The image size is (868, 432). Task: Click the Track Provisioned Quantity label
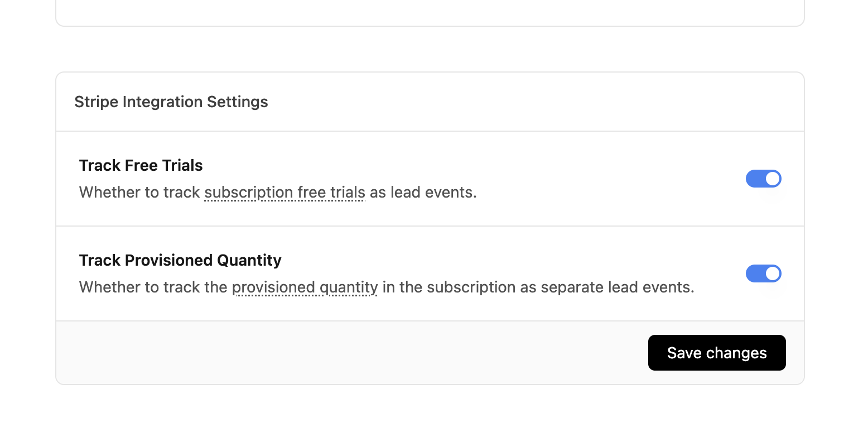click(x=180, y=260)
